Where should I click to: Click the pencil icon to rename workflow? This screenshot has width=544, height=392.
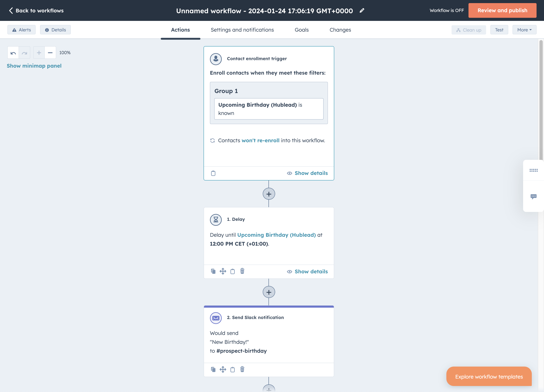[362, 10]
